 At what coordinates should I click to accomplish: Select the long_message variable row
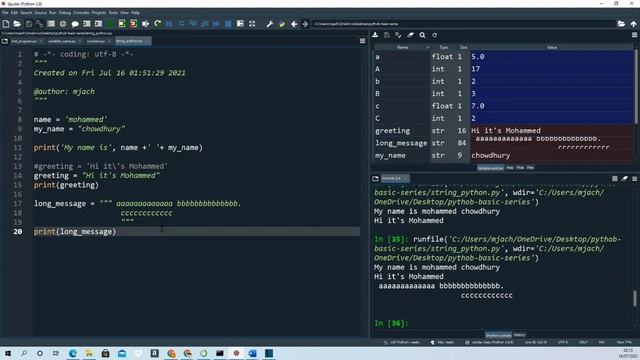point(504,143)
